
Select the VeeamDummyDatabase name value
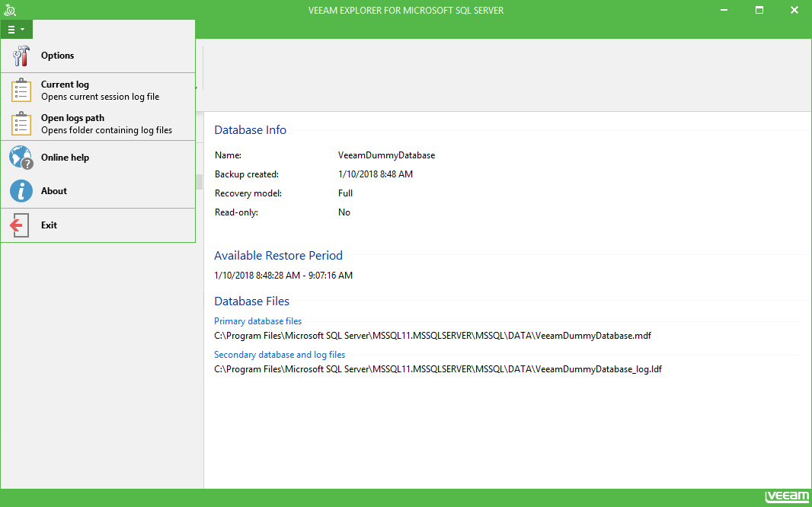386,155
